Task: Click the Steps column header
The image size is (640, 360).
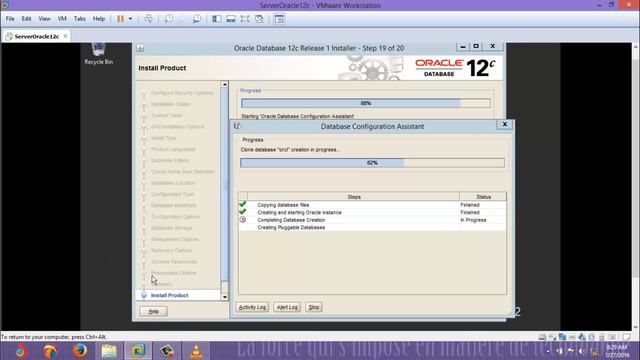Action: tap(353, 197)
